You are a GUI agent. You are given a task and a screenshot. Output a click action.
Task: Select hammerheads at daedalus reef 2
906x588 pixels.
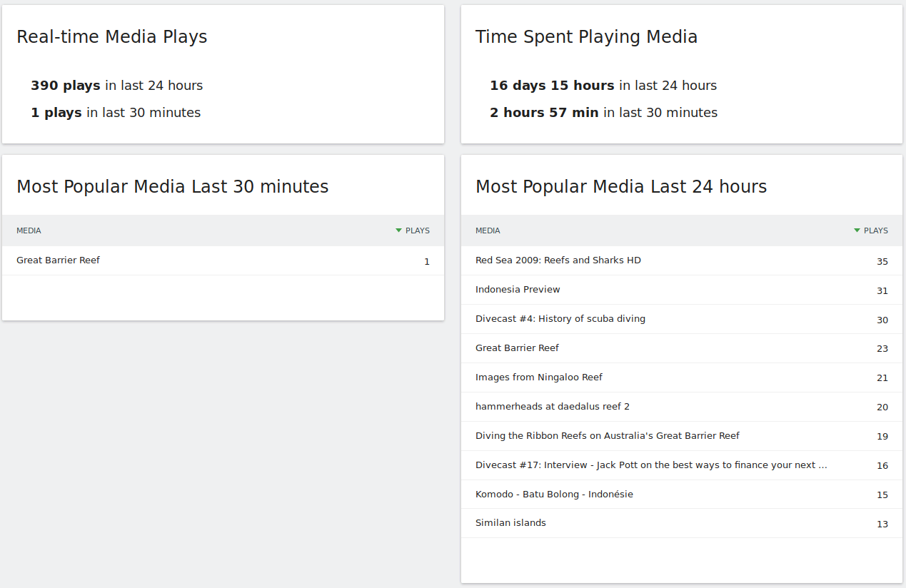(x=552, y=407)
